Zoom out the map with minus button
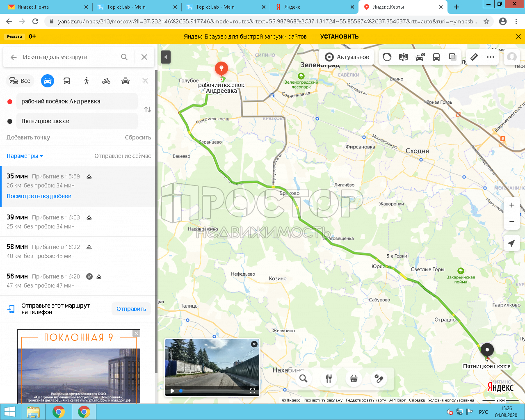 coord(511,221)
